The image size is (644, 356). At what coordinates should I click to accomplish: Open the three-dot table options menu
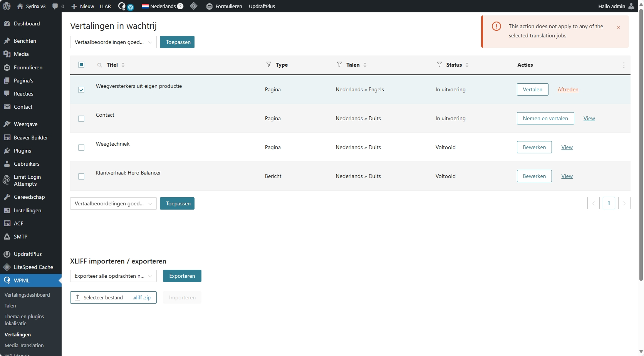[x=624, y=65]
